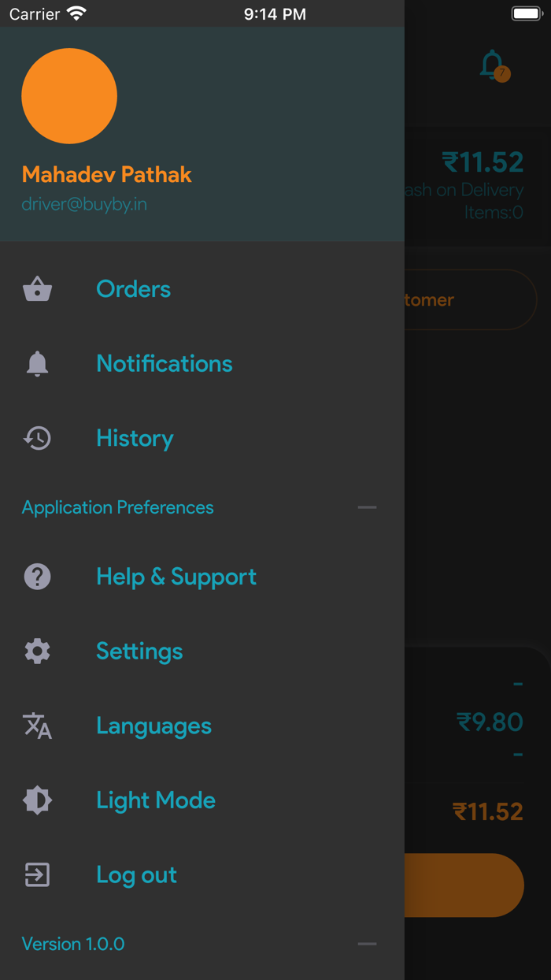The image size is (551, 980).
Task: Collapse the Application Preferences section
Action: pos(367,507)
